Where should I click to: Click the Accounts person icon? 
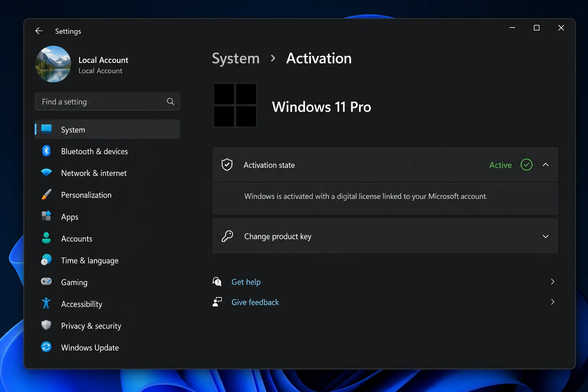(x=46, y=238)
